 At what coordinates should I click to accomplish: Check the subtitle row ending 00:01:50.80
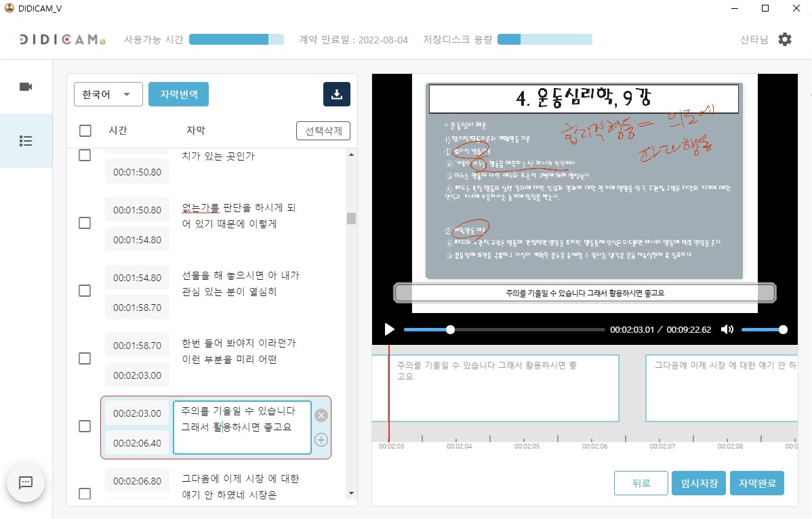tap(85, 154)
